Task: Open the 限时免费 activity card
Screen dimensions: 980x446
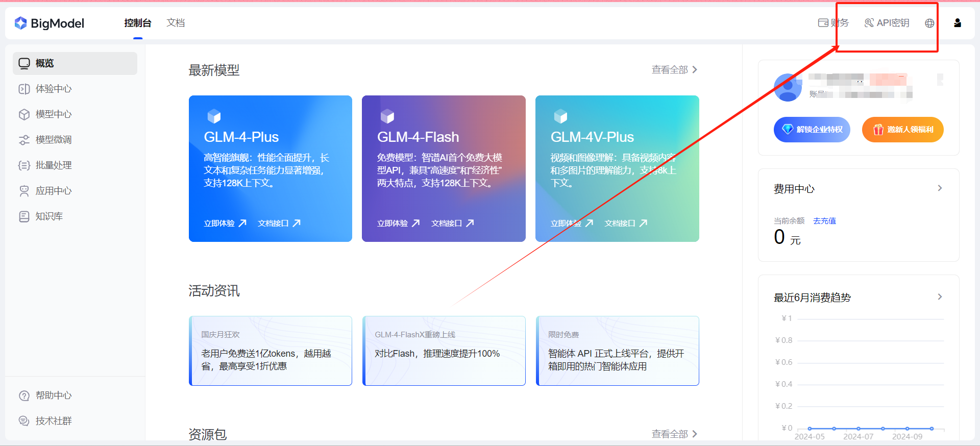Action: tap(618, 351)
